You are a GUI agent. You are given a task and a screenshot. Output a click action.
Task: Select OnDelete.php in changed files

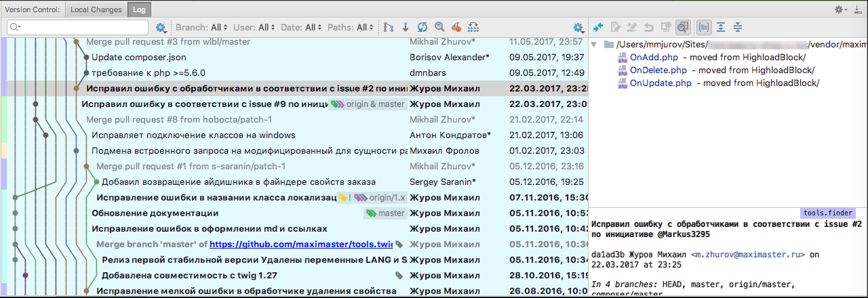(x=658, y=70)
